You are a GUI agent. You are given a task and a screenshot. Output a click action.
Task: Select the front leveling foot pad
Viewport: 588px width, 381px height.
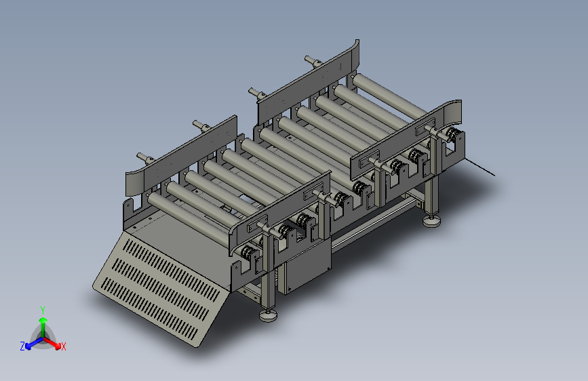click(269, 316)
